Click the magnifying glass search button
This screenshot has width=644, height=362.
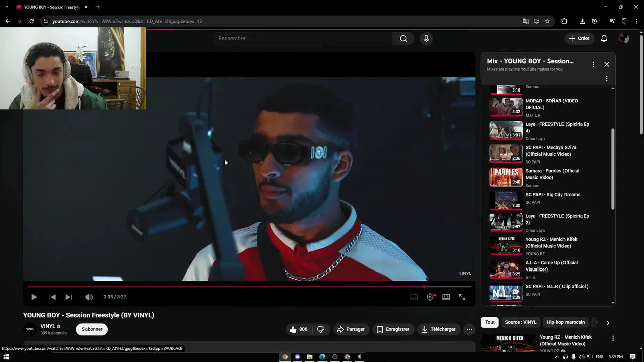[404, 38]
